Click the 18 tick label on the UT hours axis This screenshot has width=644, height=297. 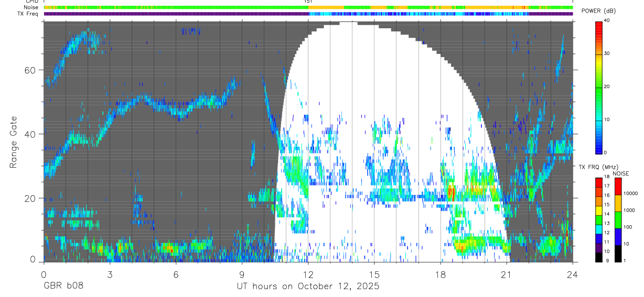point(441,274)
